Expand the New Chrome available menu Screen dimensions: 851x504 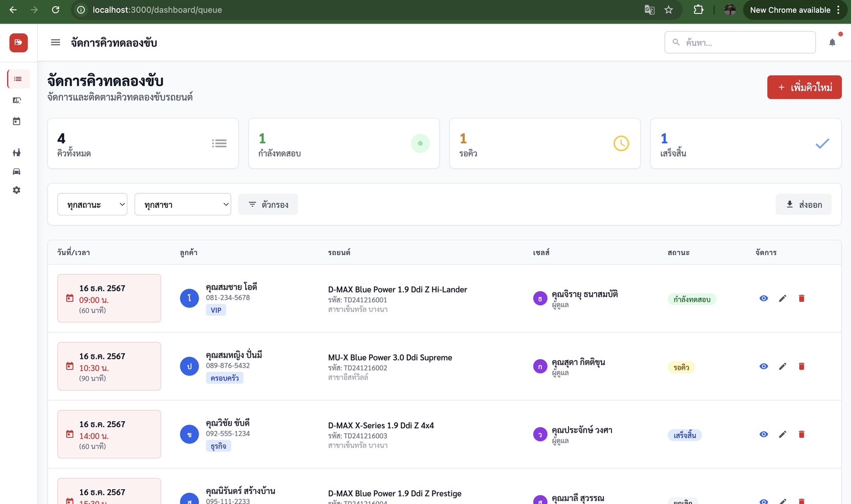[838, 10]
